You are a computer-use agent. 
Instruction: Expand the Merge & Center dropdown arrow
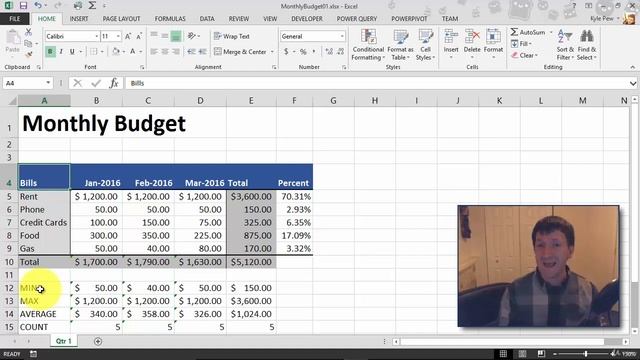tap(272, 52)
